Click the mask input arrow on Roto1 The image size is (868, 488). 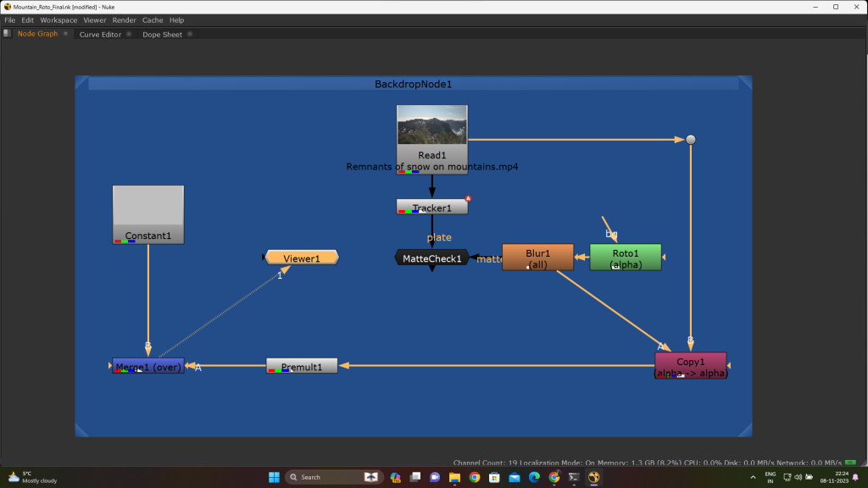pos(664,258)
